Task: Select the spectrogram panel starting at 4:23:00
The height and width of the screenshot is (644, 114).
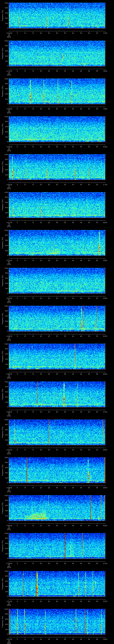Action: 57,280
